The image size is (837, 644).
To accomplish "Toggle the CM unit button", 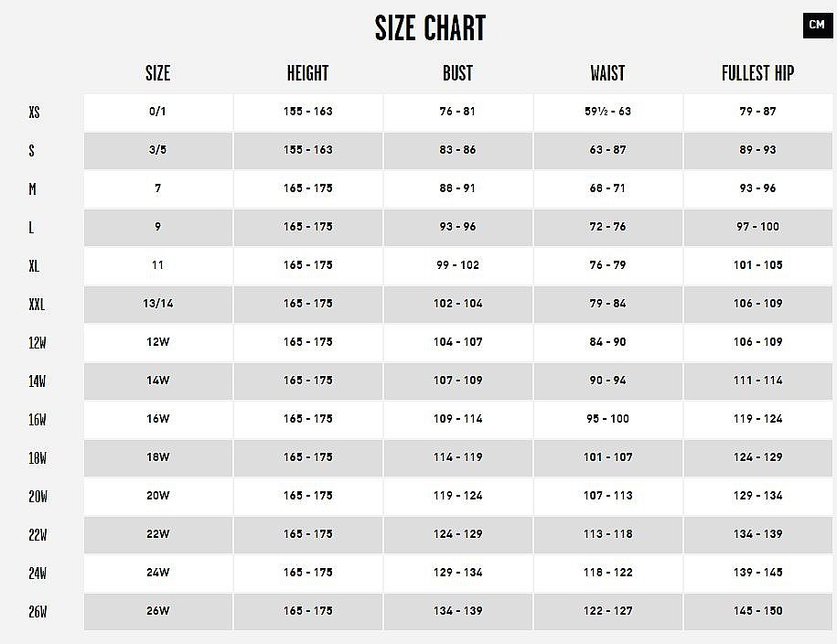I will pos(816,25).
